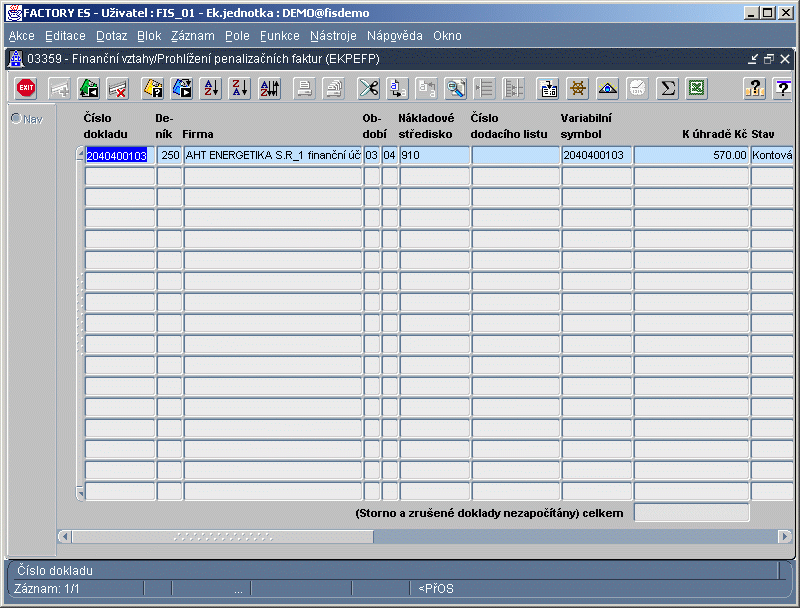
Task: Select the Nav radio button
Action: [16, 118]
